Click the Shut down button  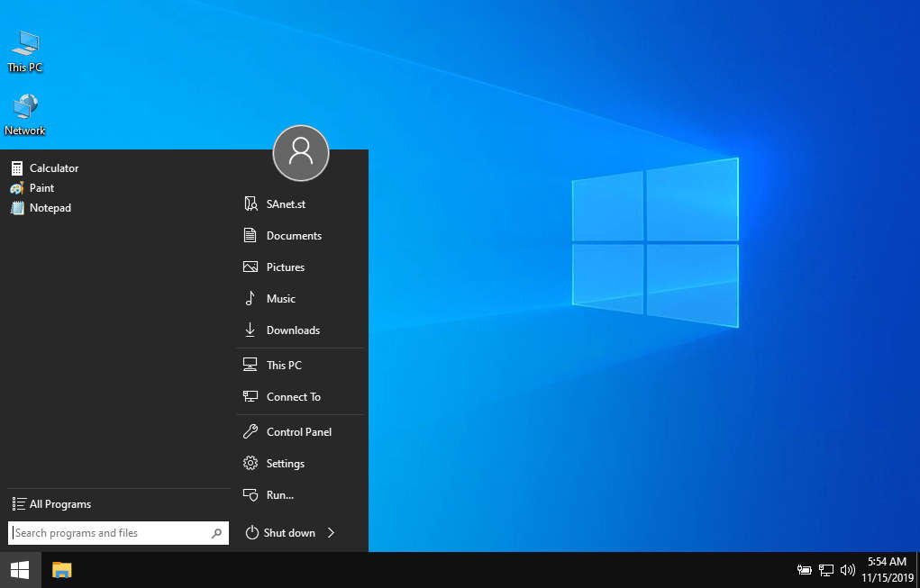coord(287,532)
